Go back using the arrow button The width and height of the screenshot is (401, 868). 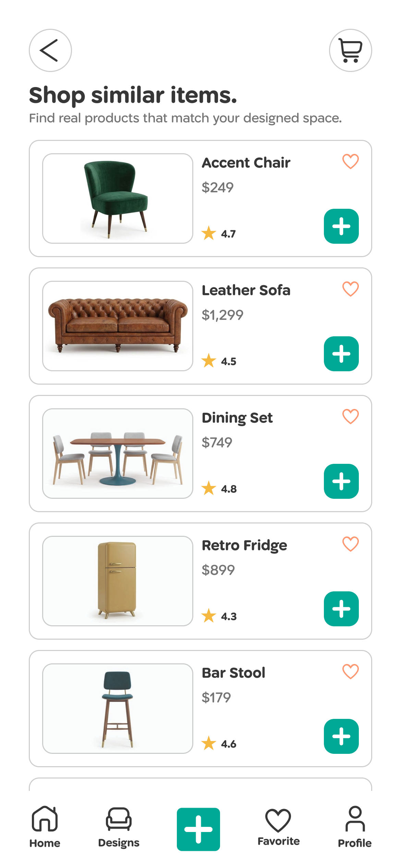[x=50, y=50]
